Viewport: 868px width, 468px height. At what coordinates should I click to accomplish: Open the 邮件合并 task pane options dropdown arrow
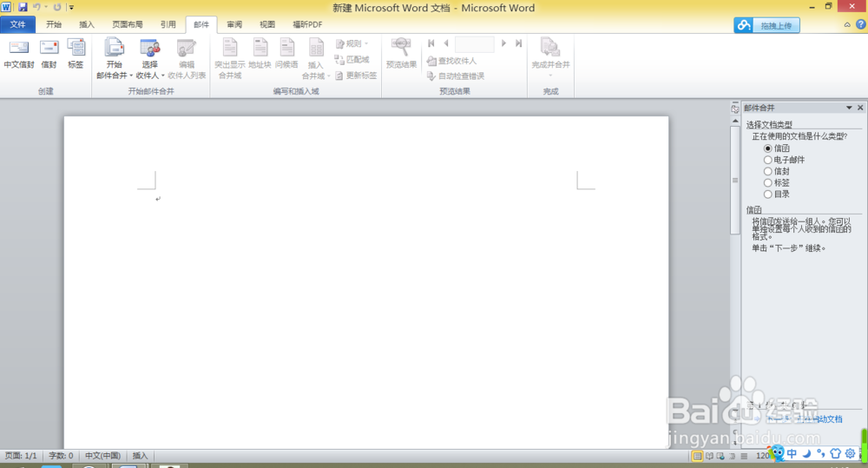point(849,108)
